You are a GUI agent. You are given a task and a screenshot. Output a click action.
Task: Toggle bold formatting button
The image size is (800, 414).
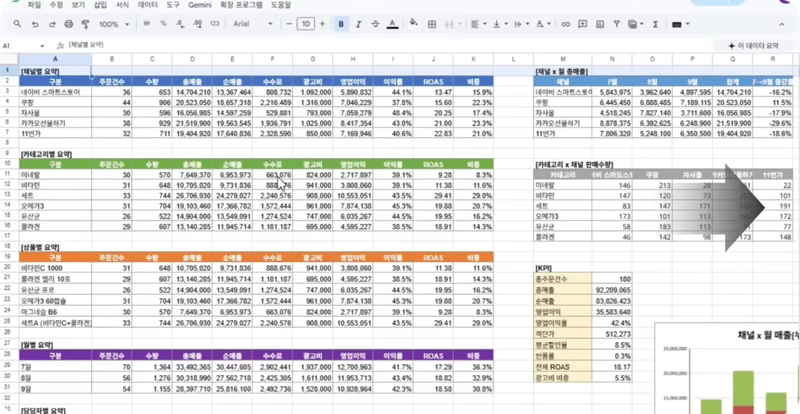point(341,24)
